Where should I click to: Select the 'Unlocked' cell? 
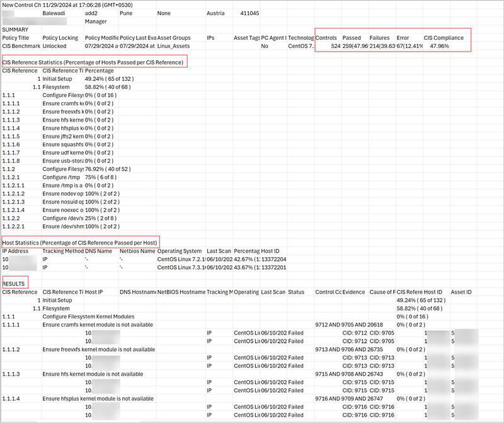coord(54,46)
